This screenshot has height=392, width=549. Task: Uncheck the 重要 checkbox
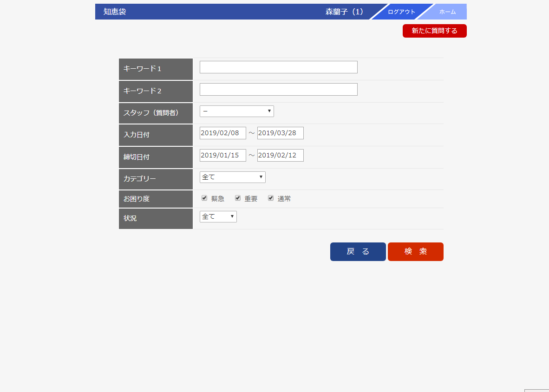pyautogui.click(x=238, y=198)
